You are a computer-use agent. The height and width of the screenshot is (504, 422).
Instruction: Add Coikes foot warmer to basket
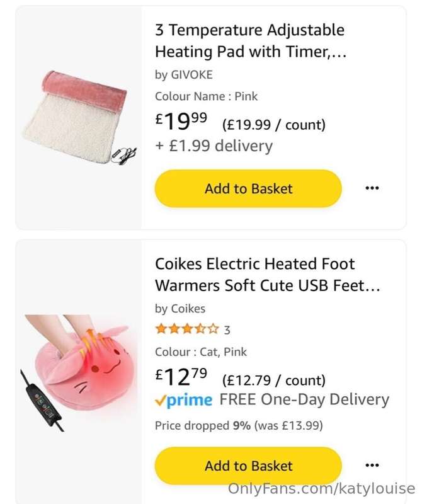248,466
